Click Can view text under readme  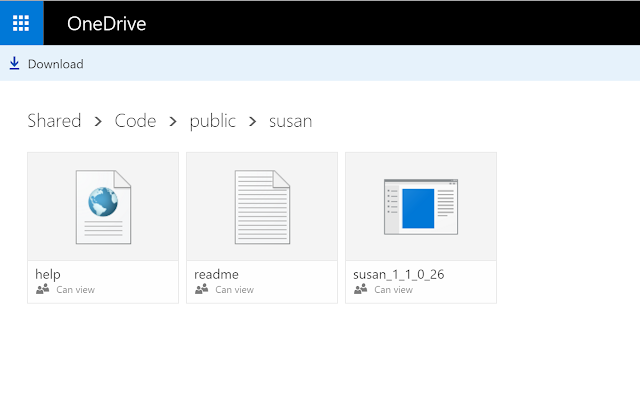pos(235,290)
